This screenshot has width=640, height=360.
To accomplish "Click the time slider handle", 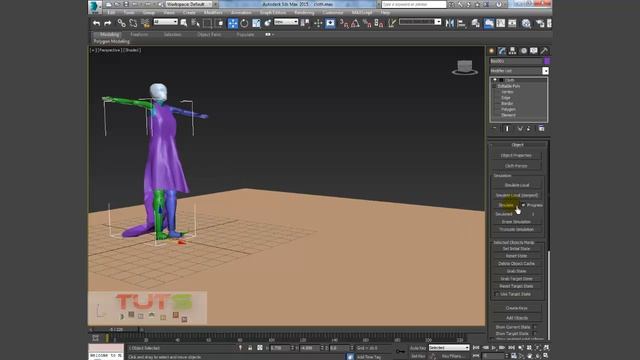I will (x=116, y=329).
